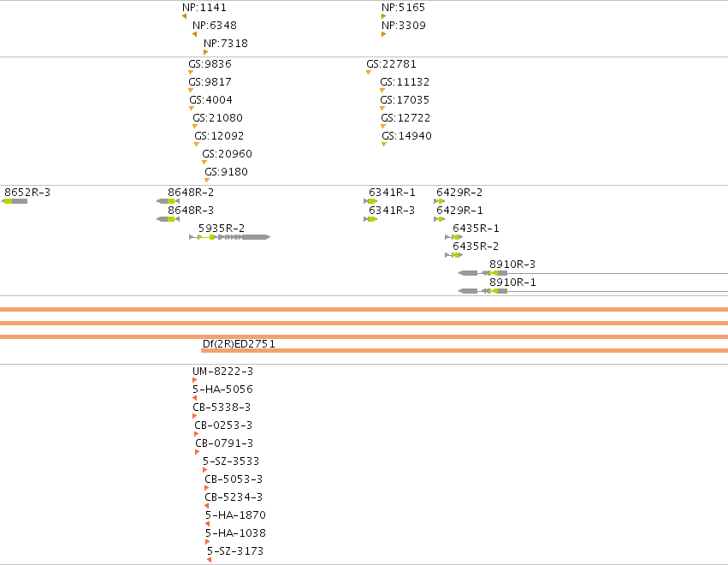Select the CB-5053-3 insertion label

point(234,479)
